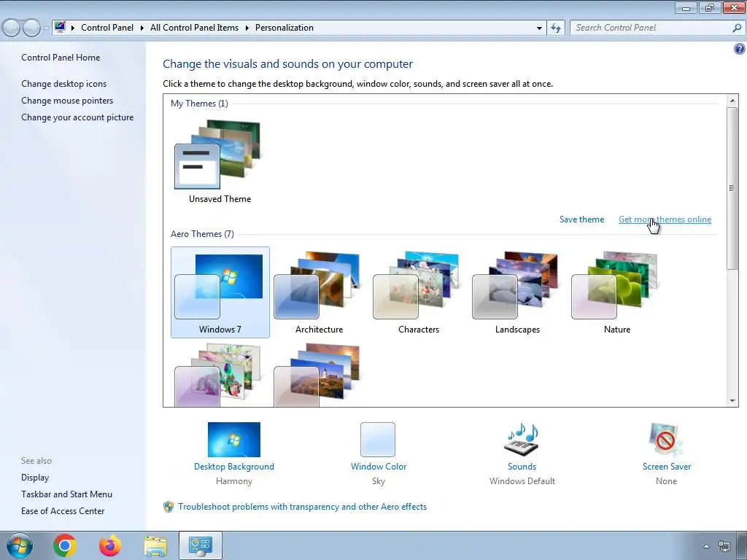Open Troubleshoot problems with transparency link

303,507
